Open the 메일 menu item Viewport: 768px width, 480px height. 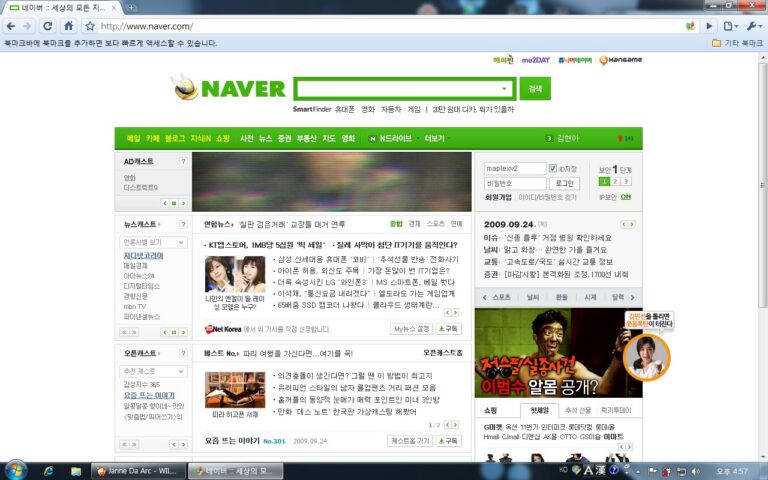coord(133,139)
